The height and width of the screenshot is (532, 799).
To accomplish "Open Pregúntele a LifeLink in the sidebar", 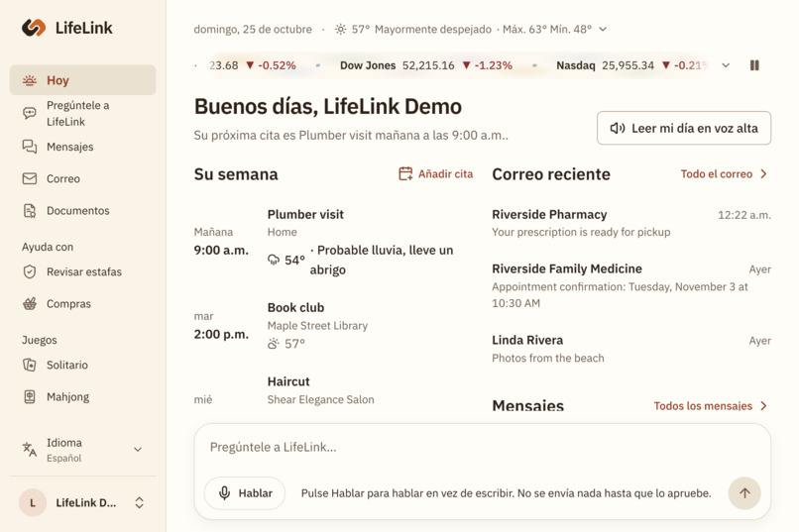I will tap(82, 113).
